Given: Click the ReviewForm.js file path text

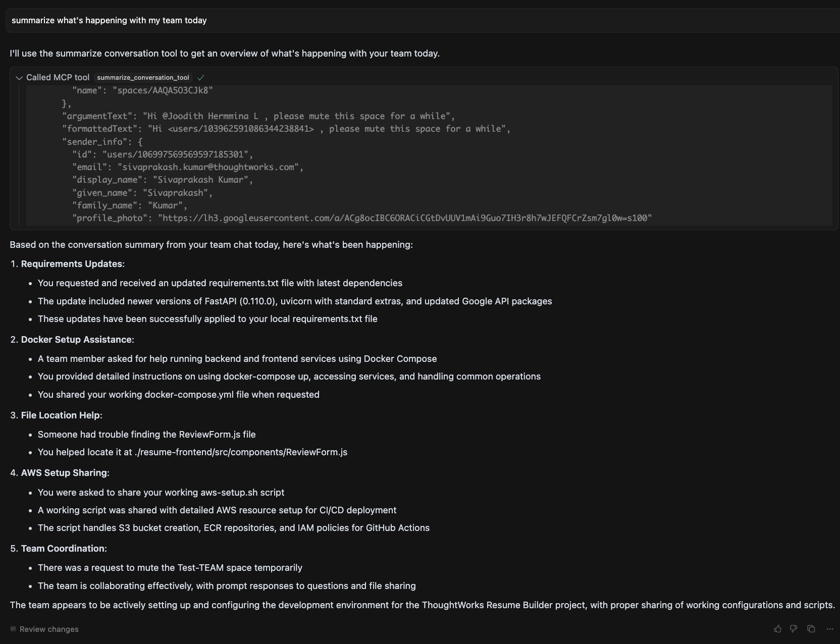Looking at the screenshot, I should pyautogui.click(x=241, y=452).
